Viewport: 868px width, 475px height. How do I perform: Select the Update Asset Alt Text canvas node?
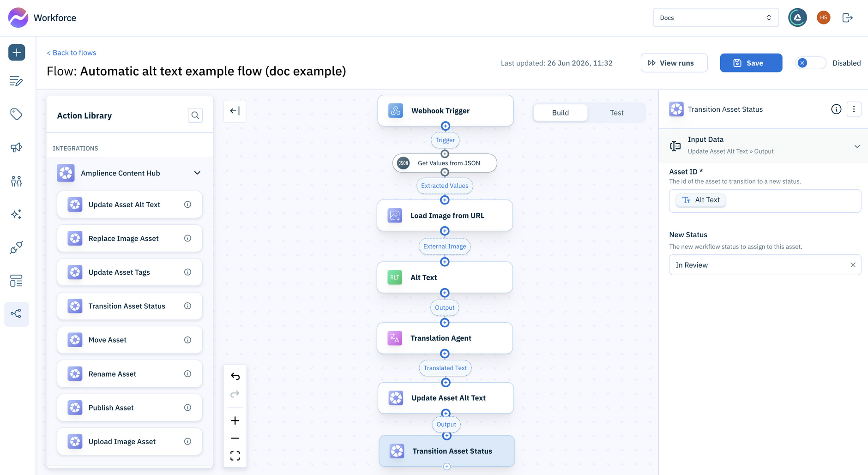tap(446, 398)
